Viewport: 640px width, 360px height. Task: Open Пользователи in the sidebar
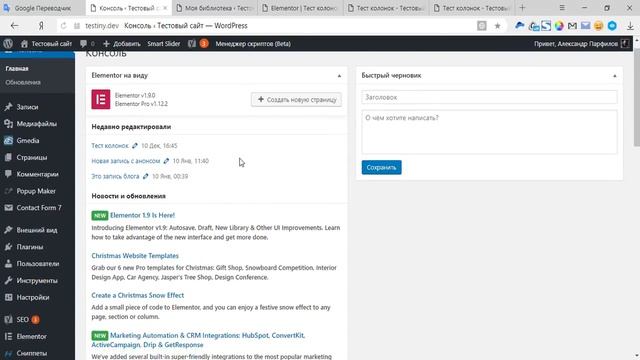[37, 264]
